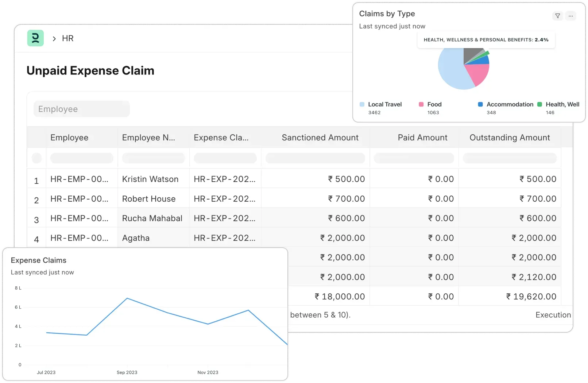Viewport: 588px width, 383px height.
Task: Switch focus to the Expense Claims card
Action: (x=38, y=260)
